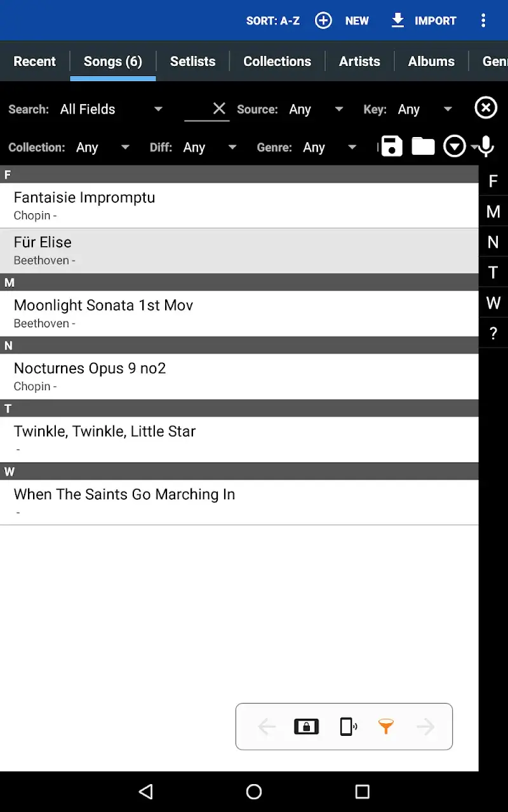Change sorting by tapping SORT: A-Z

coord(273,20)
